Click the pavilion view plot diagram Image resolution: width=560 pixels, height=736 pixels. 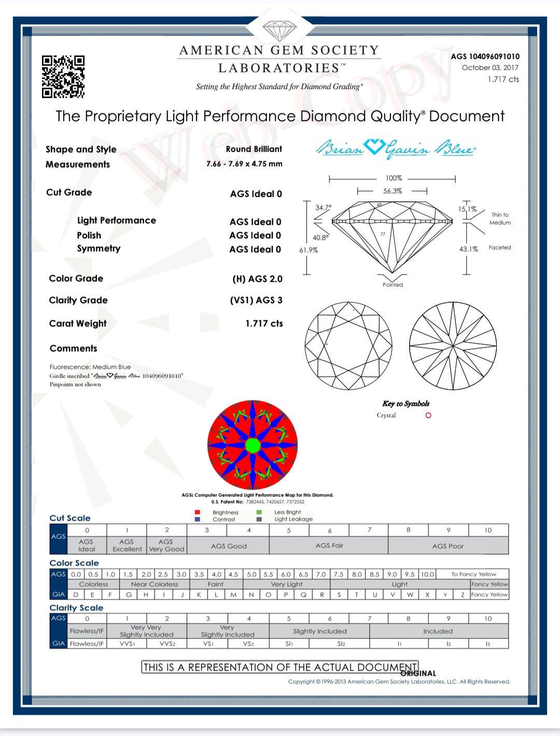tap(453, 345)
